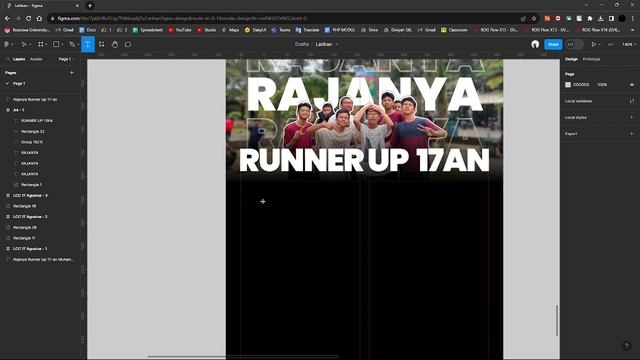Image resolution: width=640 pixels, height=360 pixels.
Task: Open the Chrome side panel icon
Action: (x=611, y=18)
